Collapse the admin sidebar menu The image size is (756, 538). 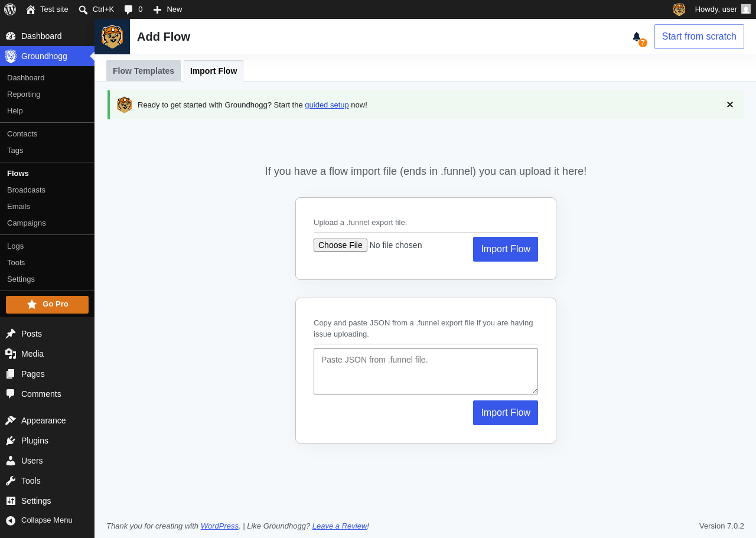[47, 520]
